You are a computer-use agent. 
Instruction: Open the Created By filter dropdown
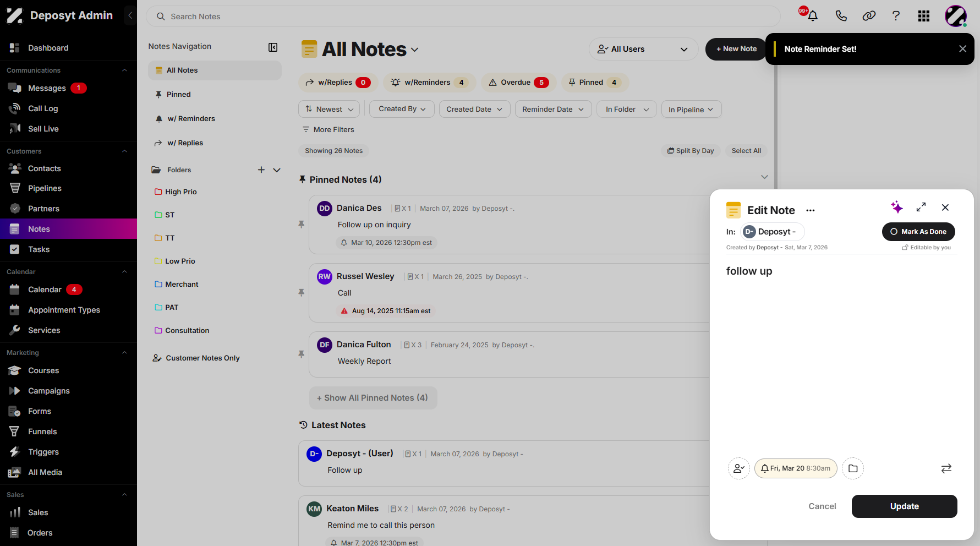click(402, 109)
